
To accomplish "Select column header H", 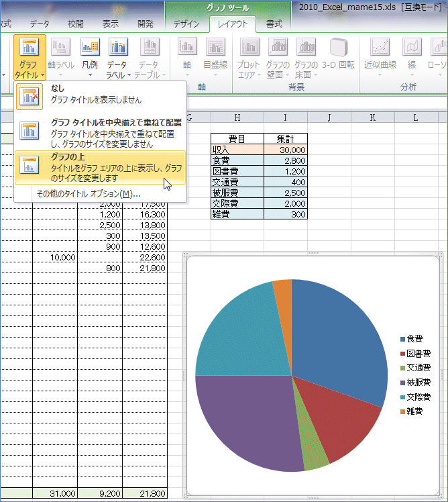I will pos(237,117).
